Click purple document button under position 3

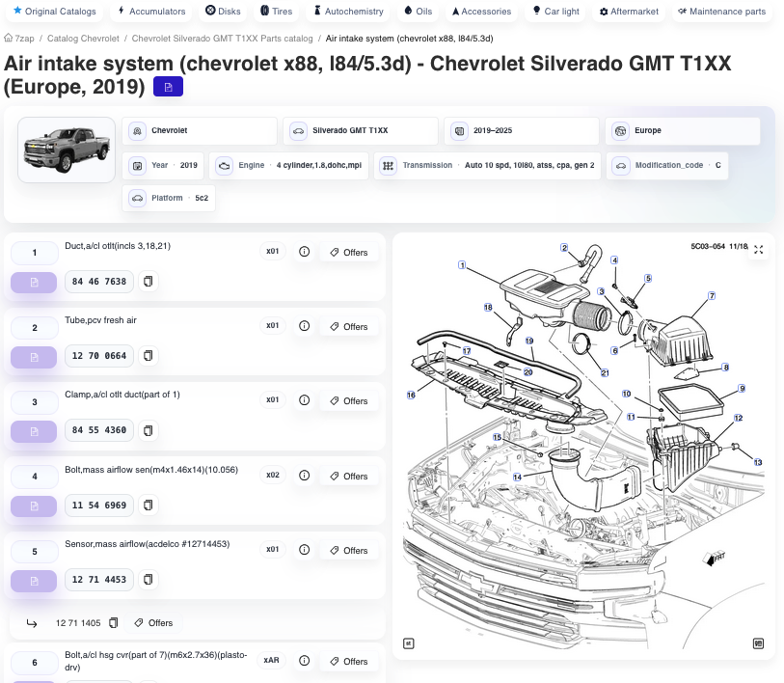point(34,432)
